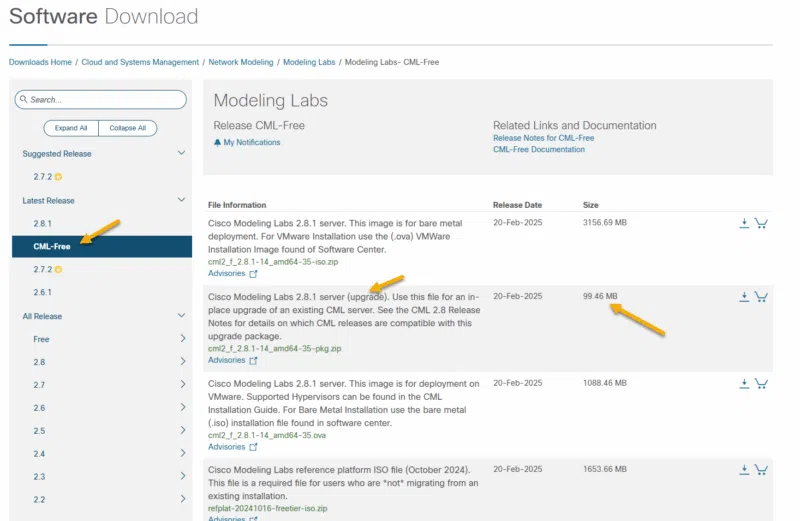Image resolution: width=800 pixels, height=521 pixels.
Task: Collapse the Latest Release section
Action: 181,201
